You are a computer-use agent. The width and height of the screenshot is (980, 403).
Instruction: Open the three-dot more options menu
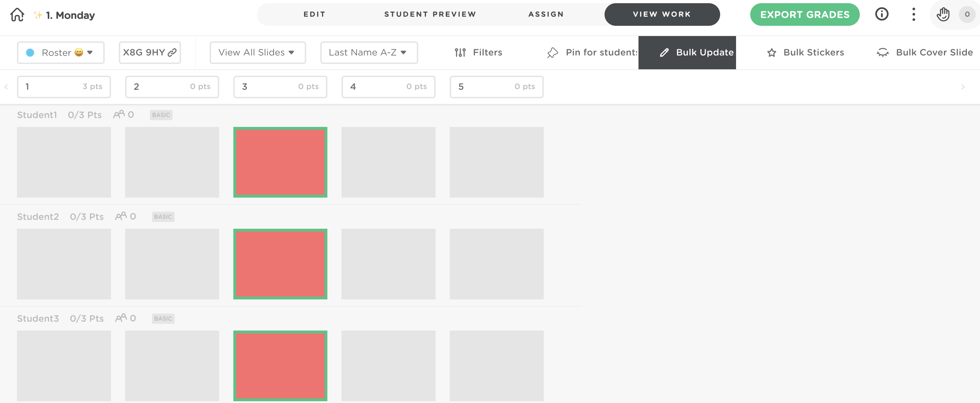click(x=914, y=14)
